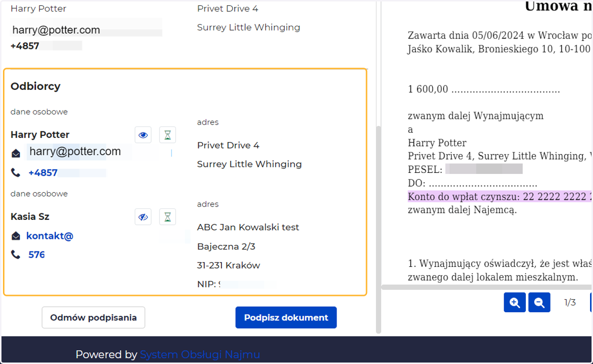Click harry@potter.com in the top summary section
Viewport: 593px width, 364px height.
[x=56, y=30]
